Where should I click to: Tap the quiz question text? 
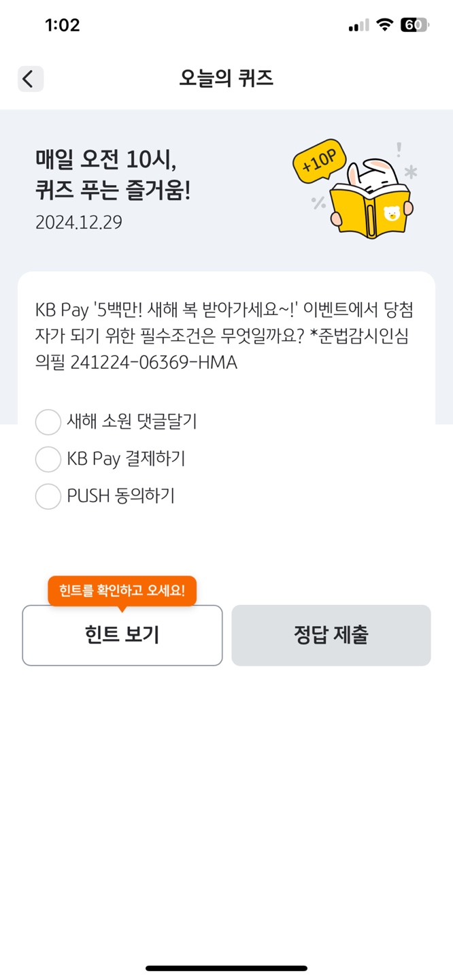point(224,336)
